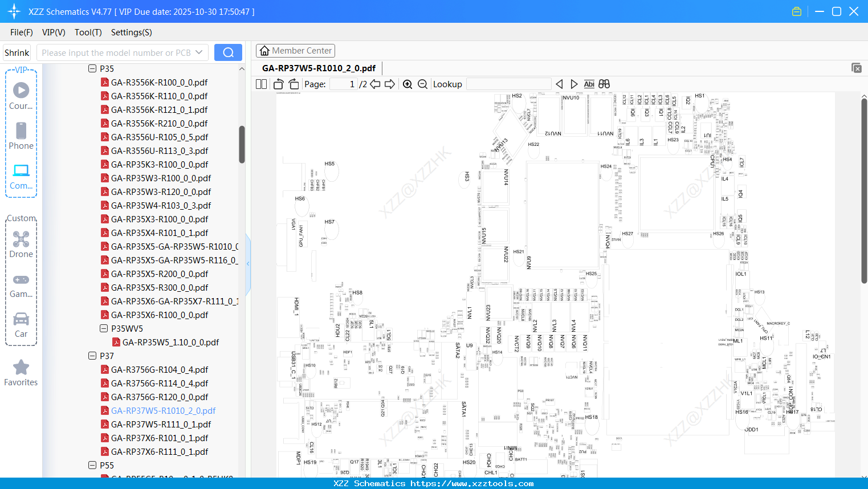Viewport: 868px width, 489px height.
Task: Open the www.xzztools.com link in status bar
Action: [472, 483]
